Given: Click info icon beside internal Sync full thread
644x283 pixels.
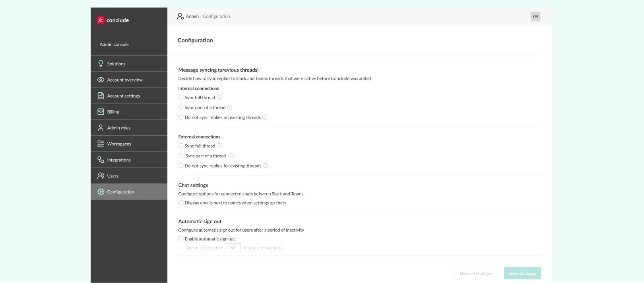Looking at the screenshot, I should coord(220,98).
